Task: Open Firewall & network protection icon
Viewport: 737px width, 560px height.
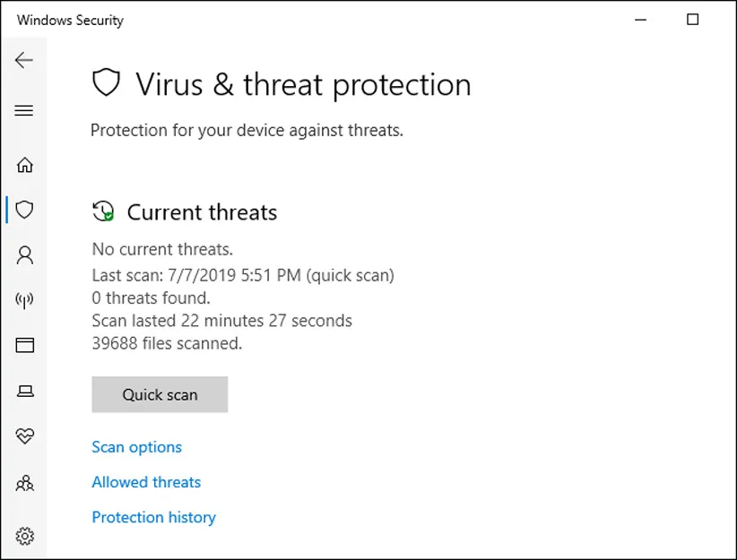Action: (25, 300)
